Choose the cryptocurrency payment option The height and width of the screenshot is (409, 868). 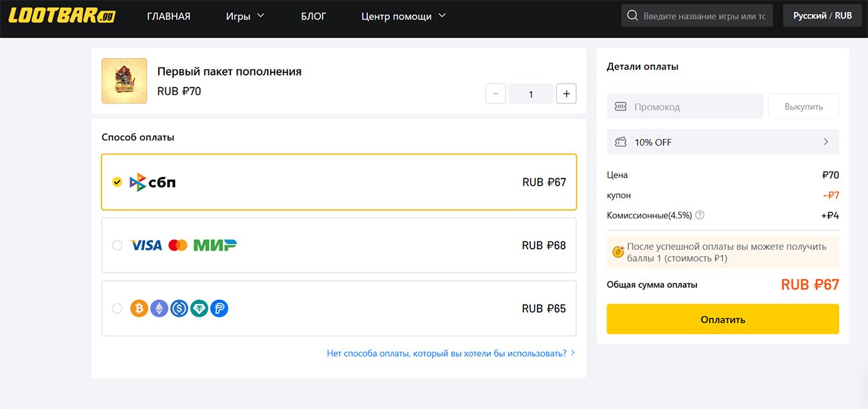(x=118, y=308)
